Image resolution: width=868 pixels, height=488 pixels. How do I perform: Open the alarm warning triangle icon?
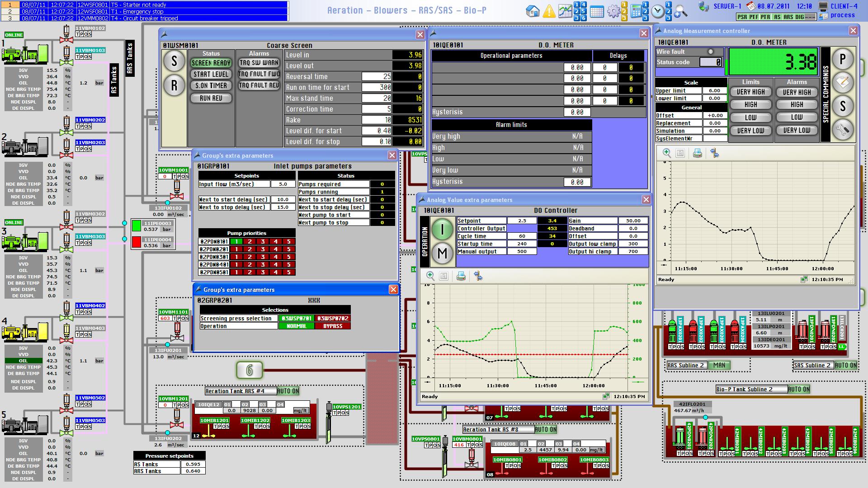549,11
